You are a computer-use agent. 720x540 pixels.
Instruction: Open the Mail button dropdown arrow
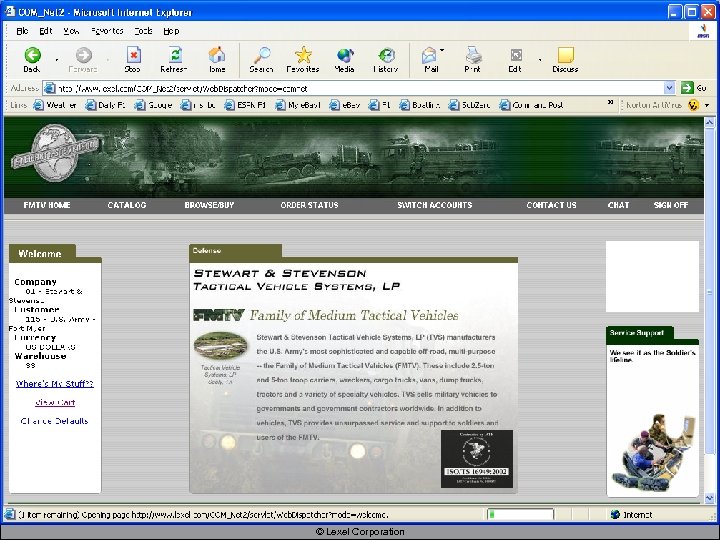point(442,50)
